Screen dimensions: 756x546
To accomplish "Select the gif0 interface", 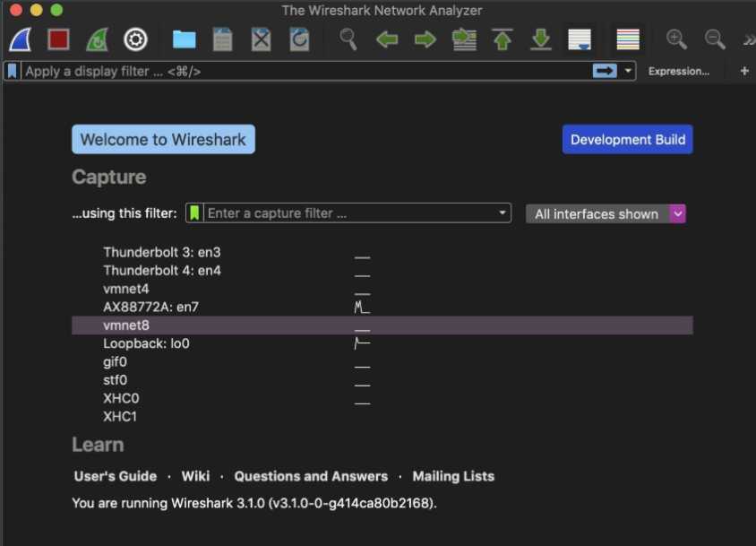I will coord(116,362).
